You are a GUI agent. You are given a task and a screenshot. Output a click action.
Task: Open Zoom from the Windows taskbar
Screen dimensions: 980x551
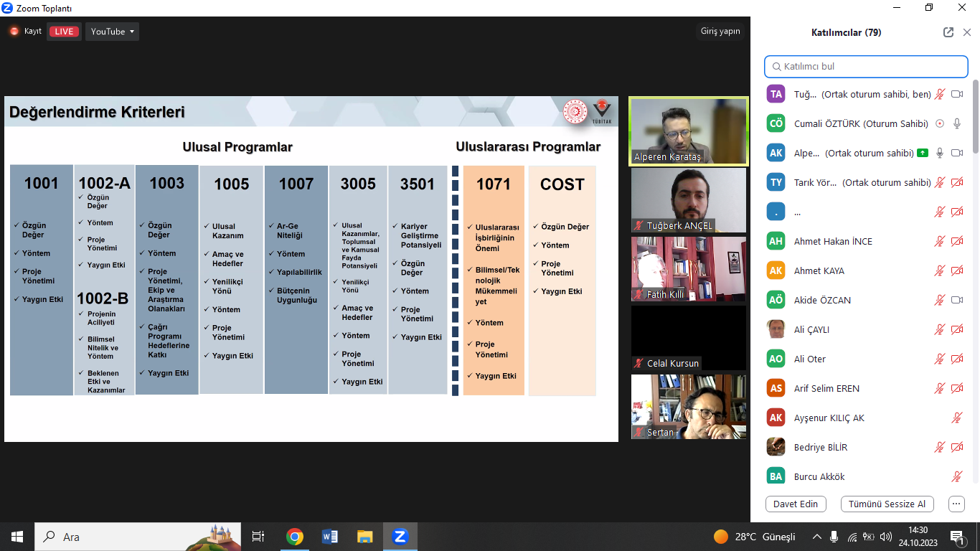point(400,537)
